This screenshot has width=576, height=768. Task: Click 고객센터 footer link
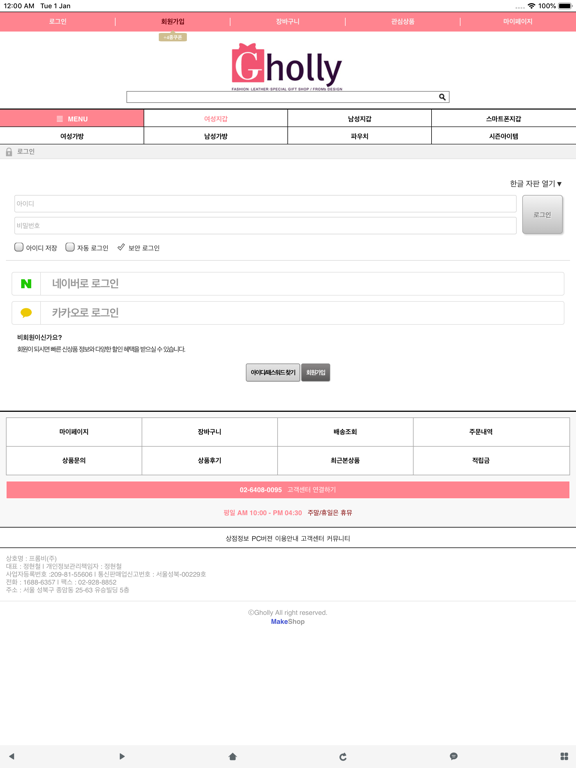tap(312, 538)
